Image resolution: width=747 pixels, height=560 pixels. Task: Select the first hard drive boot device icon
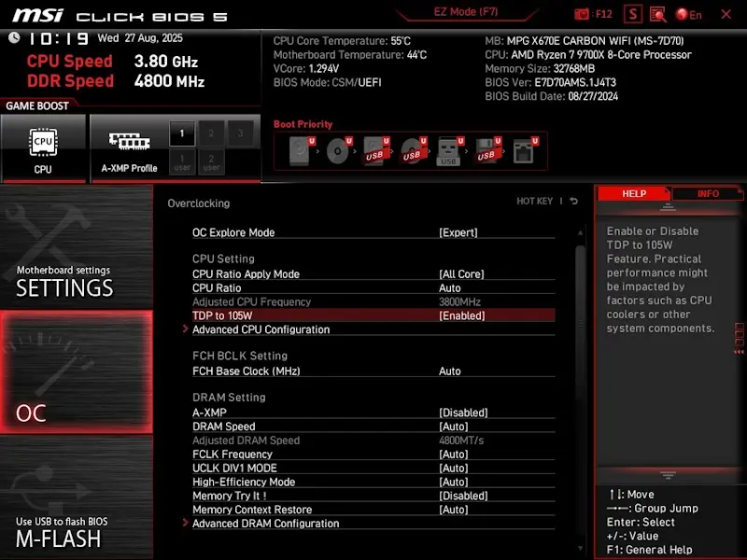tap(302, 151)
